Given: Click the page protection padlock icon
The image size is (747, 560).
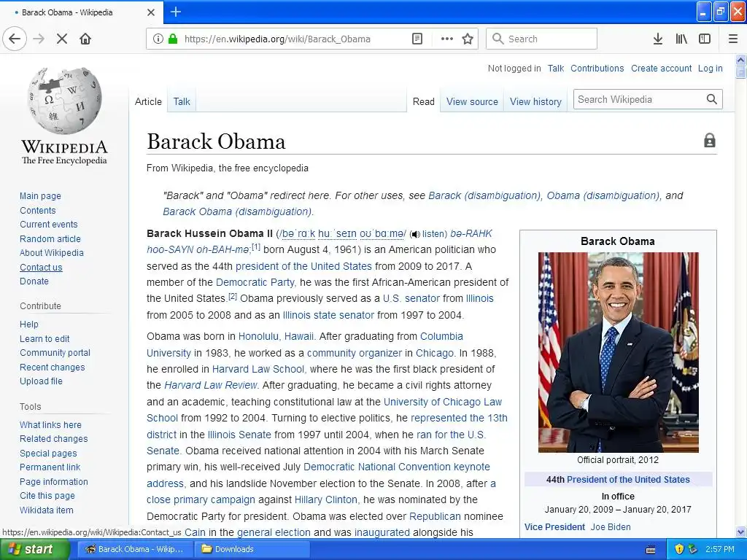Looking at the screenshot, I should pyautogui.click(x=709, y=141).
